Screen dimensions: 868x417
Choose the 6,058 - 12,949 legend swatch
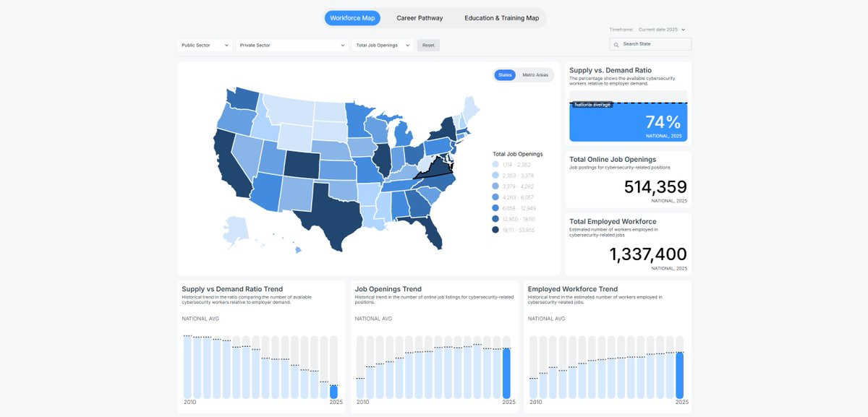click(495, 208)
